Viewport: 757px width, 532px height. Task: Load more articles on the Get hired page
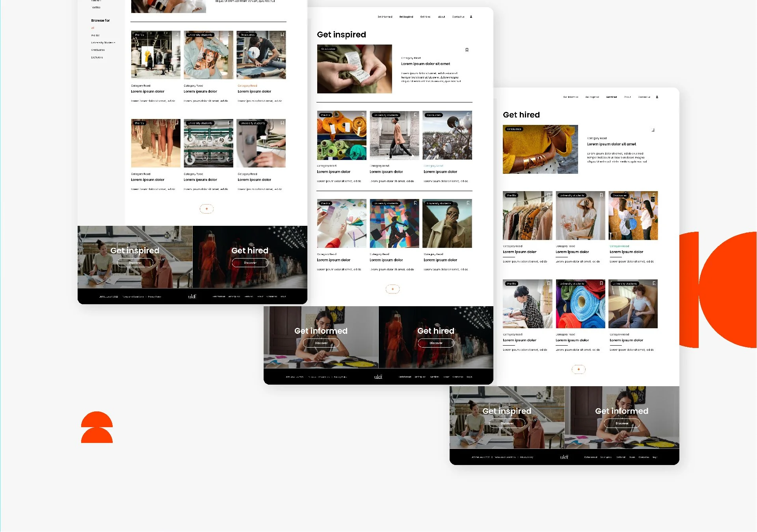[578, 370]
